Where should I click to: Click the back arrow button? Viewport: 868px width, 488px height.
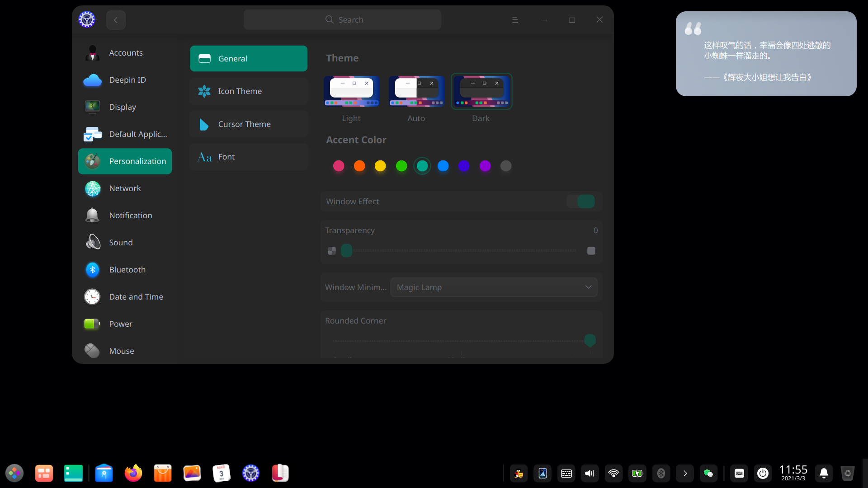coord(116,20)
